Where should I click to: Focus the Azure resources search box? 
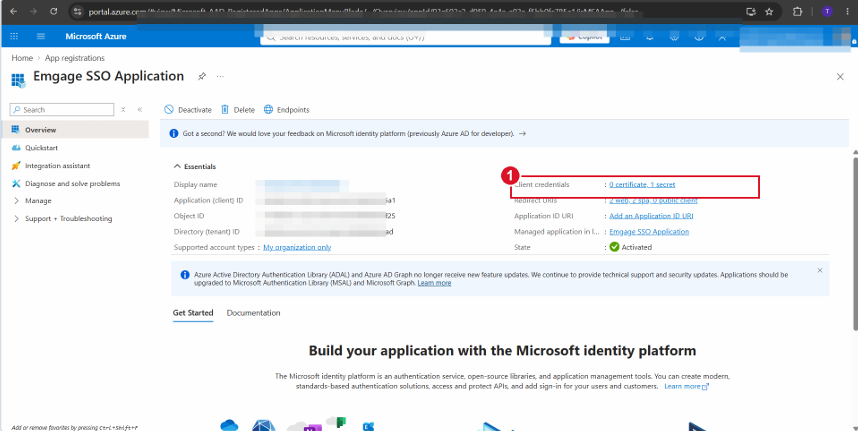[x=405, y=37]
